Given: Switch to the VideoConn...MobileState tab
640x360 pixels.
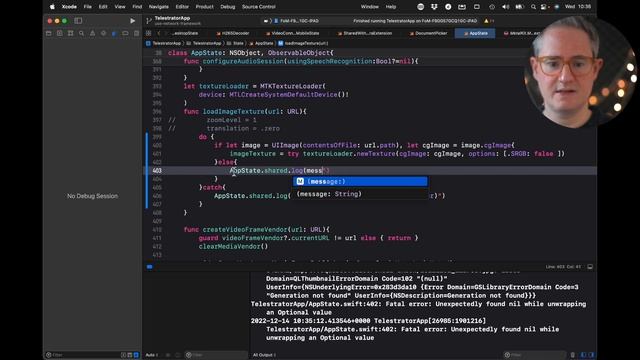Looking at the screenshot, I should pyautogui.click(x=292, y=33).
